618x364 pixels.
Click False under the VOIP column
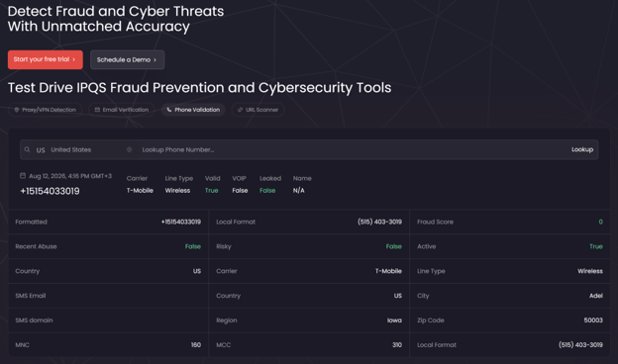[240, 191]
